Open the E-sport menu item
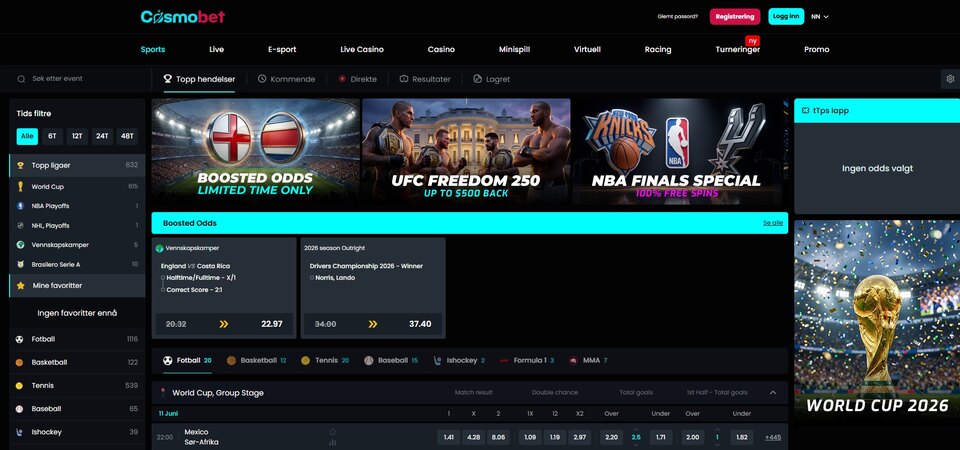 (x=282, y=50)
